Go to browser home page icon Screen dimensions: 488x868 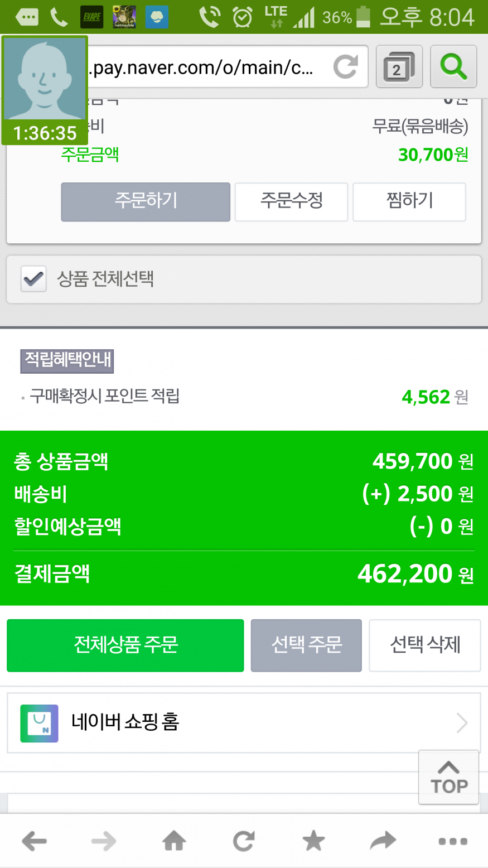(x=174, y=841)
